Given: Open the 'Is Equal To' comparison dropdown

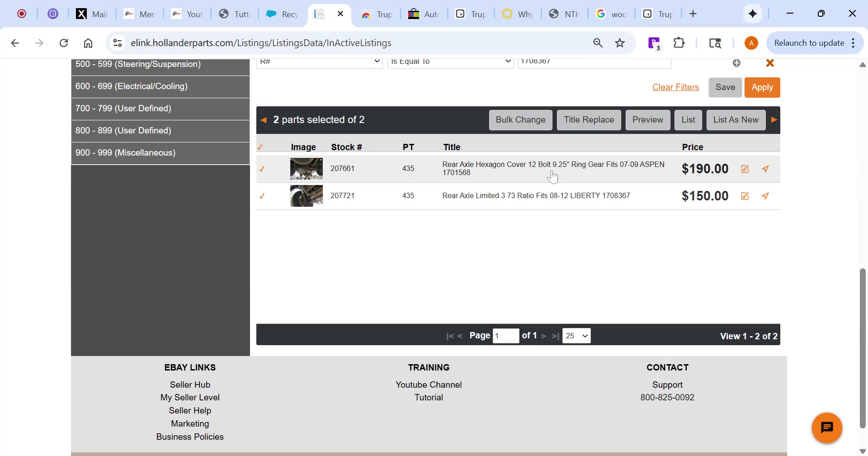Looking at the screenshot, I should click(450, 62).
